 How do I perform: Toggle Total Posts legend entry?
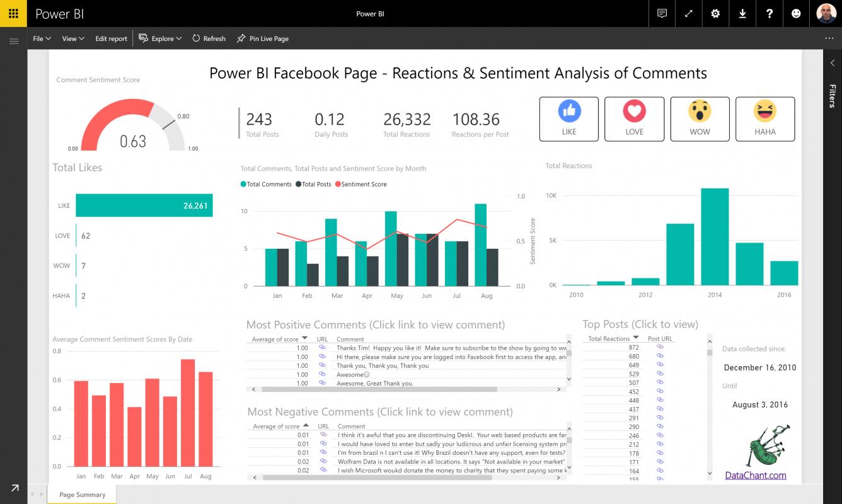[x=313, y=184]
